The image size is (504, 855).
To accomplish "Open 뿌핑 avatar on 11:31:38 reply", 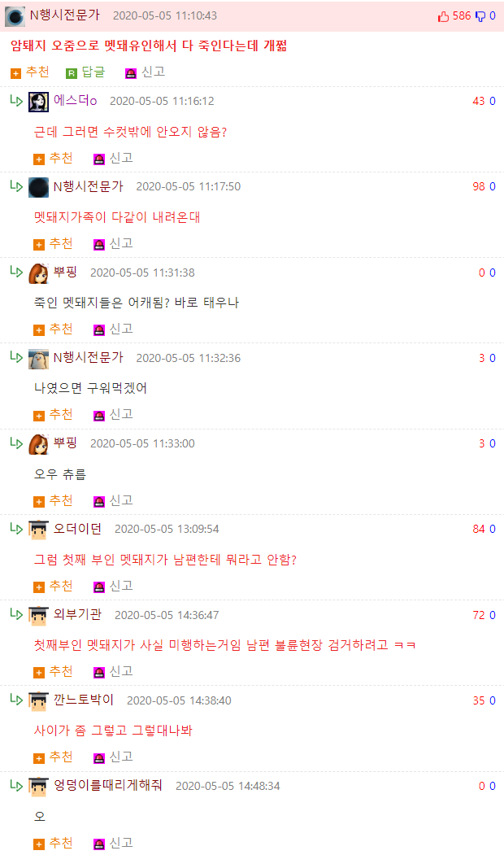I will click(38, 273).
